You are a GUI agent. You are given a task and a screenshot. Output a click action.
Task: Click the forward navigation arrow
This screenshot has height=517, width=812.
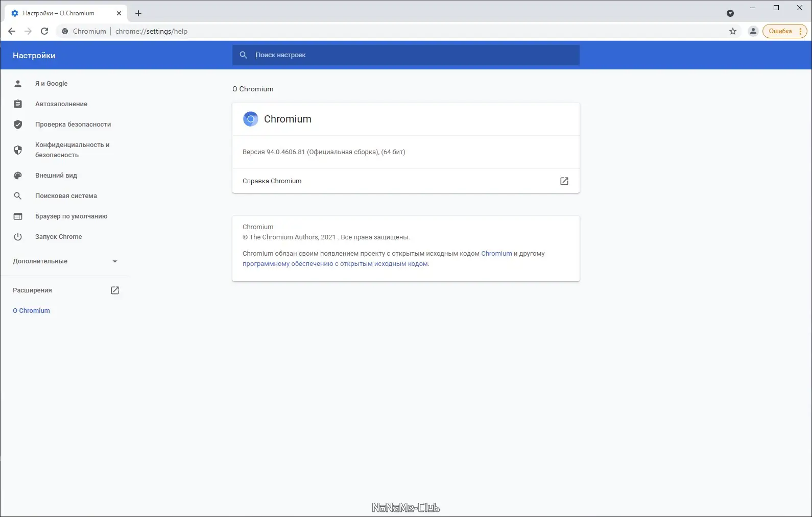[x=28, y=31]
